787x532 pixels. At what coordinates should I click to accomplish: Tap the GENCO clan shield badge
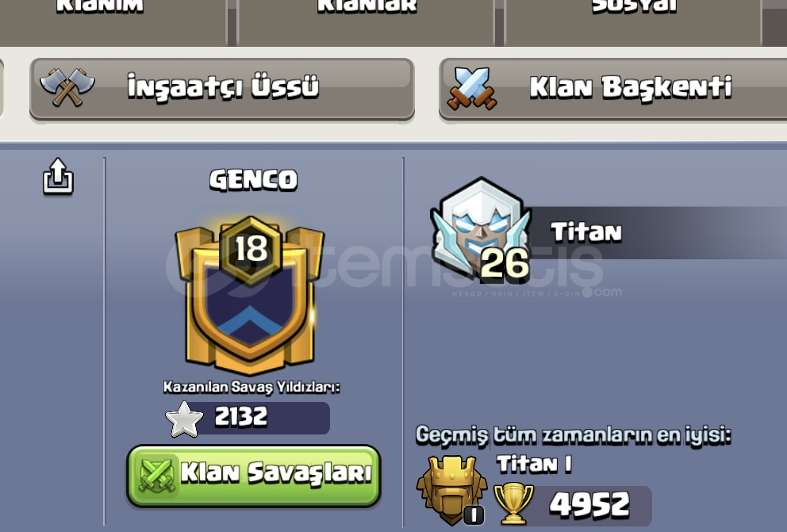point(249,296)
